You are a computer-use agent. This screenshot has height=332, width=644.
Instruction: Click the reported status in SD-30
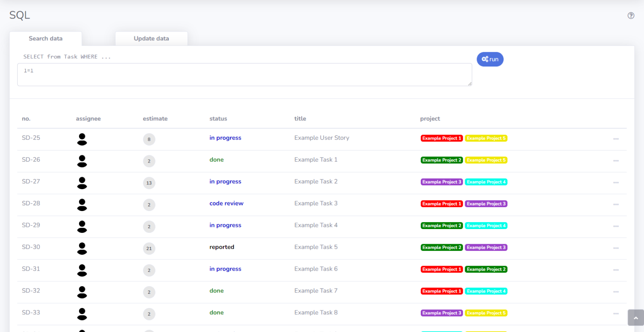pos(222,247)
